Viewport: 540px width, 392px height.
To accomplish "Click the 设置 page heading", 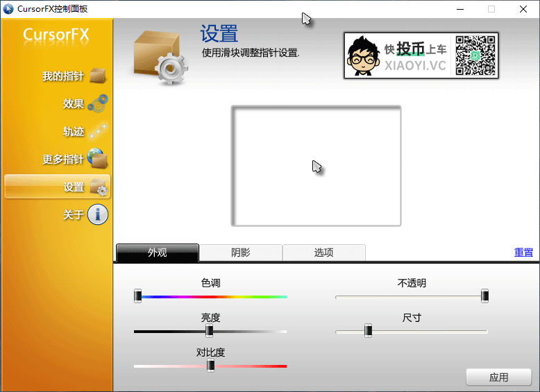I will click(x=219, y=33).
